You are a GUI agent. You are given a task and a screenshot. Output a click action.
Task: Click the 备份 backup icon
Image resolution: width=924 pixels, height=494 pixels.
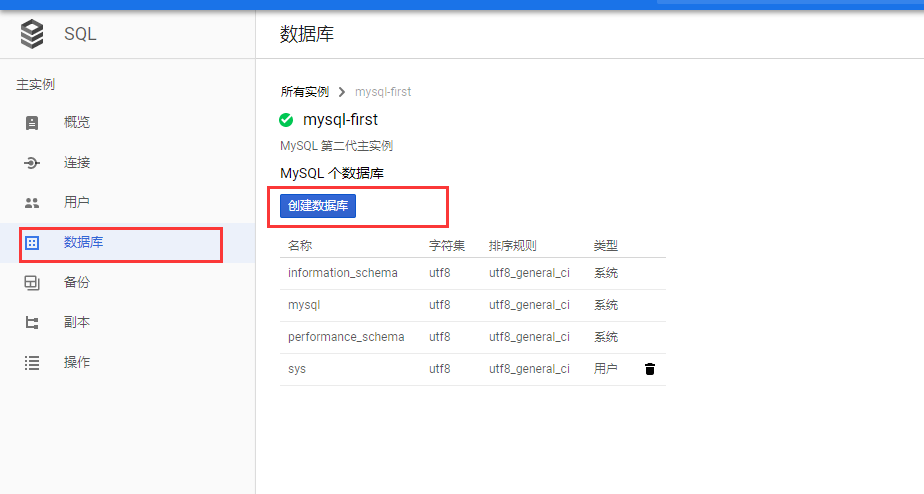[x=32, y=283]
